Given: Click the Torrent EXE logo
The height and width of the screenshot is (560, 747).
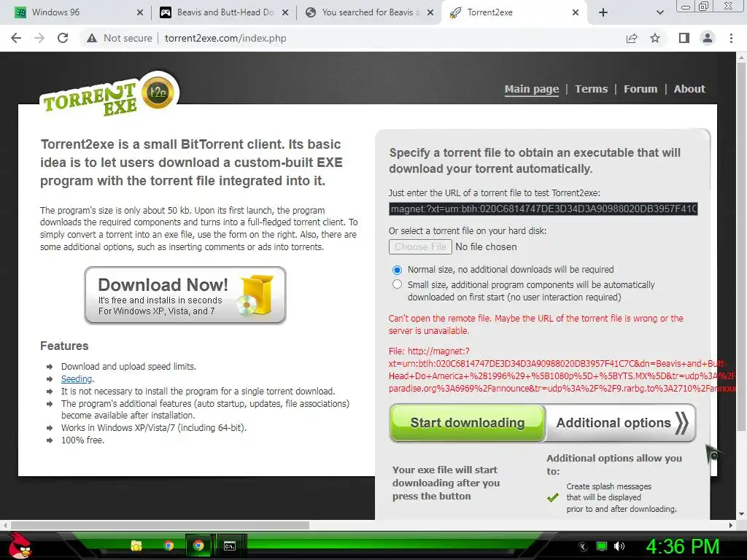Looking at the screenshot, I should tap(90, 99).
